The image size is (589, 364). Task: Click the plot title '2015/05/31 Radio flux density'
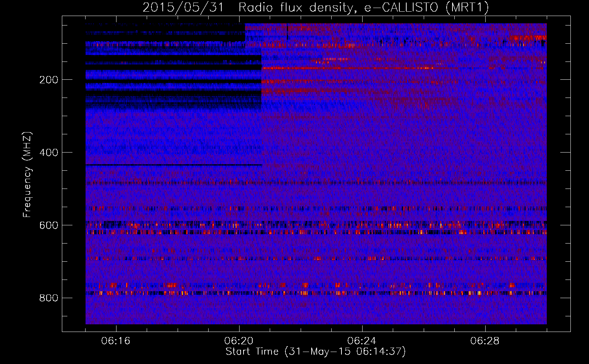316,7
